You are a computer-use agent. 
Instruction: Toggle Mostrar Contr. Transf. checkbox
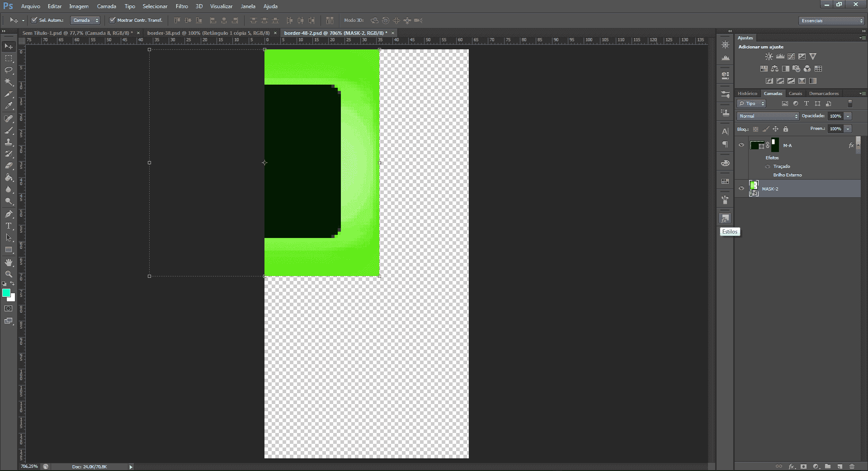pyautogui.click(x=113, y=20)
